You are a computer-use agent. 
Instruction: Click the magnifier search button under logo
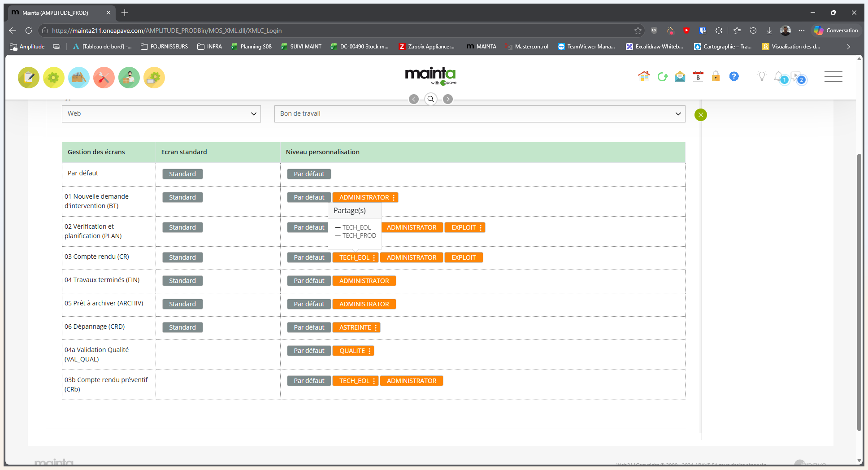click(x=430, y=99)
